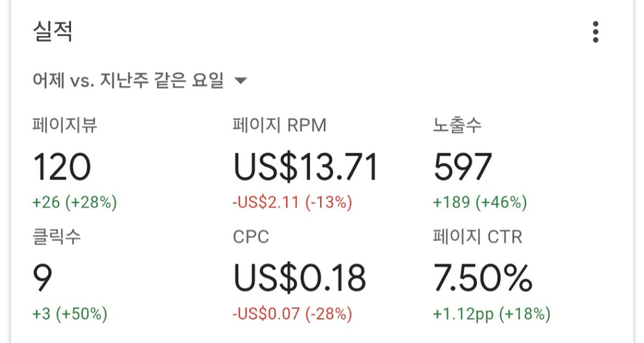Click the +189 (+46%) impressions change
Image resolution: width=644 pixels, height=343 pixels.
[480, 203]
